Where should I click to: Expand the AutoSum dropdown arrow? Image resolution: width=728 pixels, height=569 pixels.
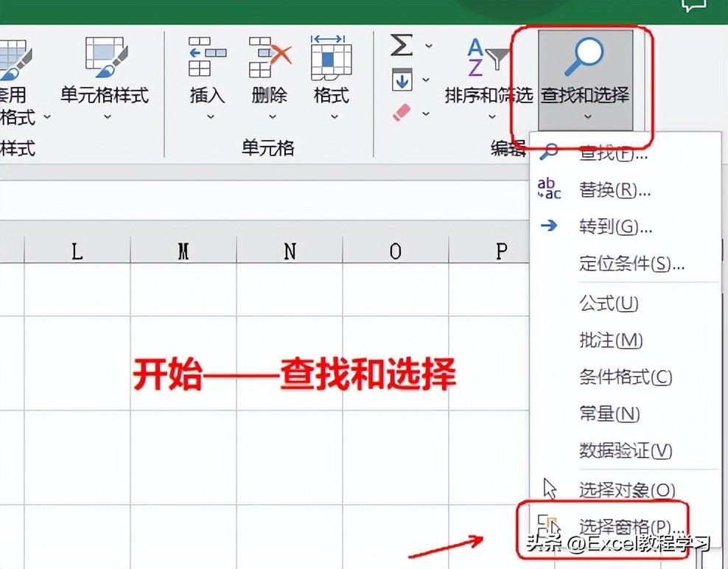point(429,46)
